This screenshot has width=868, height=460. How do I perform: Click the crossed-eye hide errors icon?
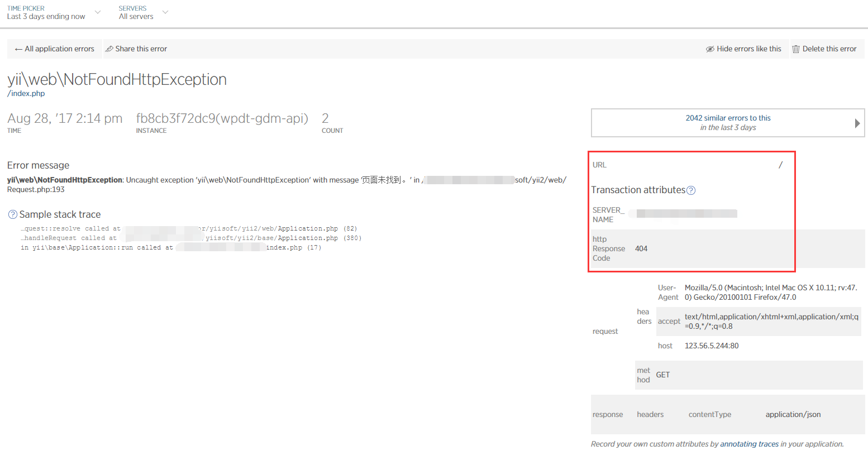point(710,49)
